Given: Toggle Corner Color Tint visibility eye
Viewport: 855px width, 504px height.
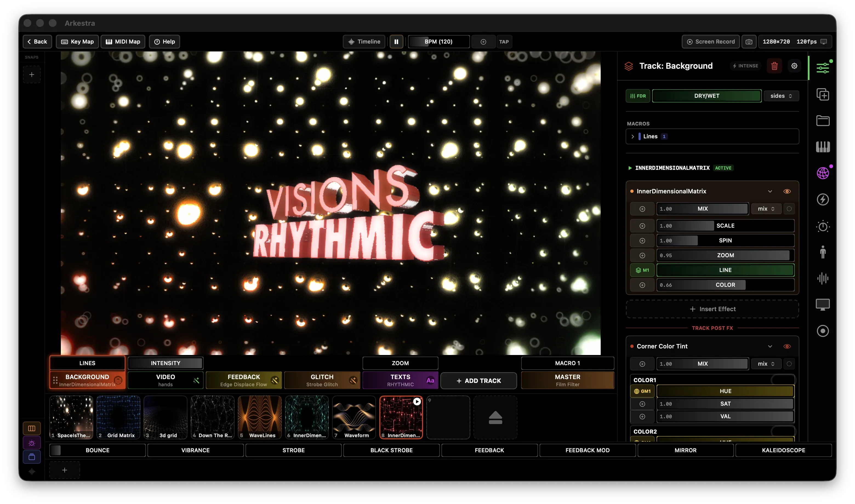Looking at the screenshot, I should pos(787,346).
